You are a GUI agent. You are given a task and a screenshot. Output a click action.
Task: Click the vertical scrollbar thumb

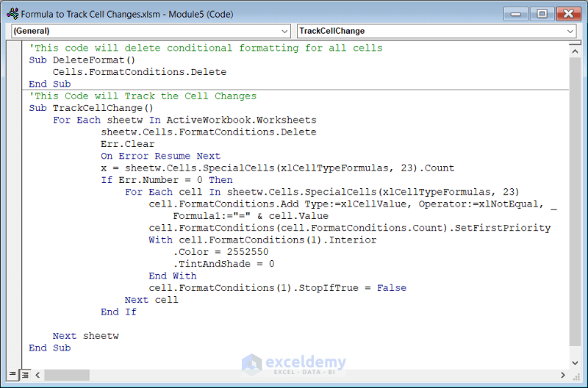click(x=575, y=201)
